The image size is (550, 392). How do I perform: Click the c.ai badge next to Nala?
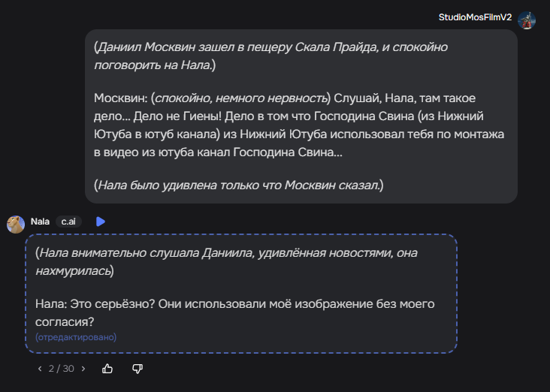pos(68,222)
